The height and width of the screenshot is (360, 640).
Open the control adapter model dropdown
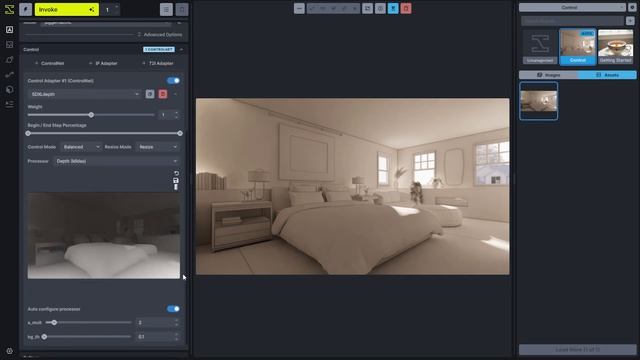click(x=85, y=94)
